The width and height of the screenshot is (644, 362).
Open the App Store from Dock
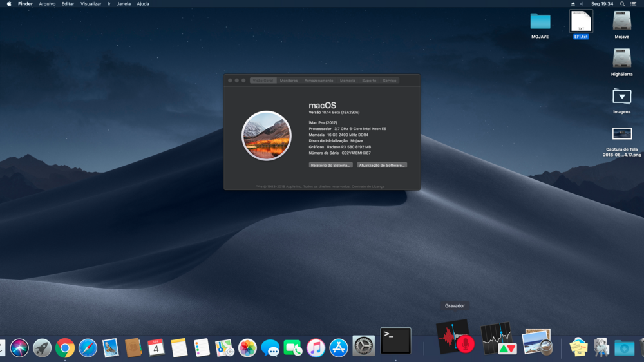point(339,348)
